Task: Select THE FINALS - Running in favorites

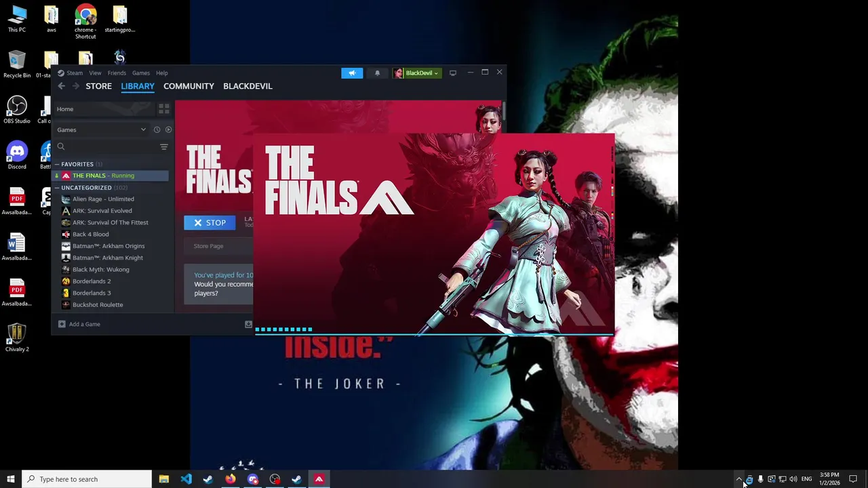Action: pyautogui.click(x=111, y=176)
